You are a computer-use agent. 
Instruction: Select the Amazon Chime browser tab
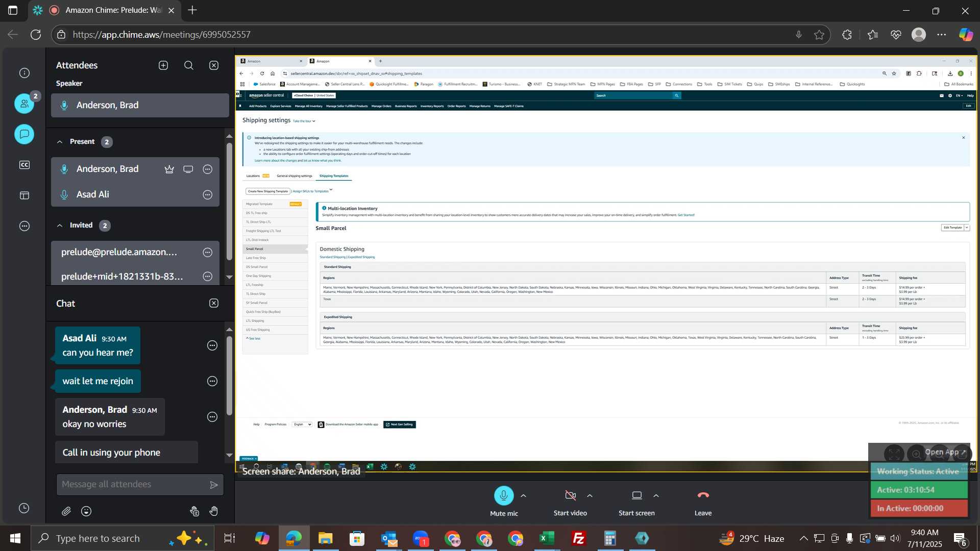105,10
